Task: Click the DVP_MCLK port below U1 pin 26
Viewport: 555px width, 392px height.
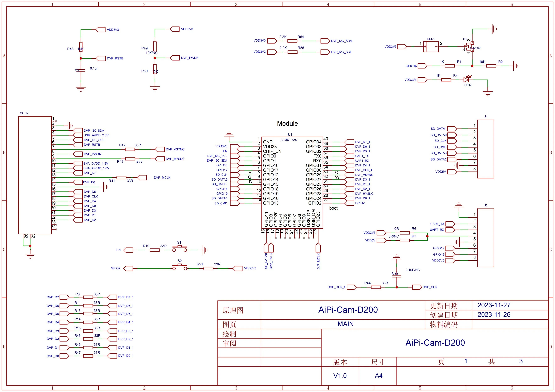Action: coord(318,248)
